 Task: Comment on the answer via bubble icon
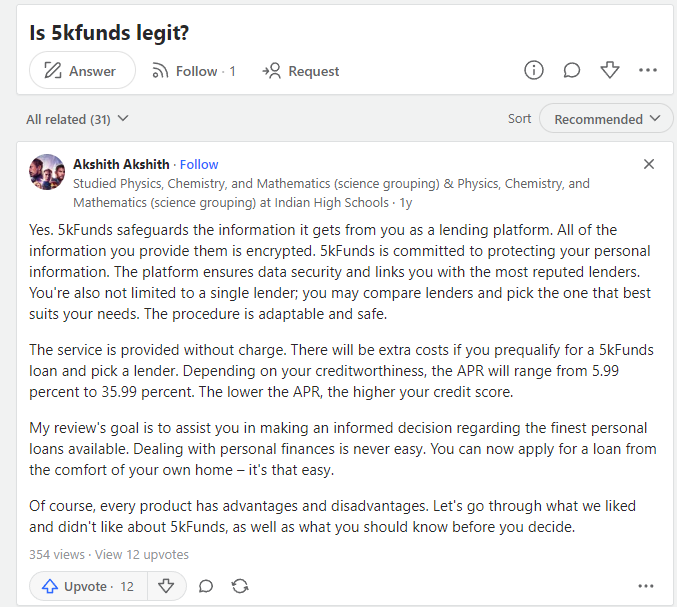click(x=206, y=586)
